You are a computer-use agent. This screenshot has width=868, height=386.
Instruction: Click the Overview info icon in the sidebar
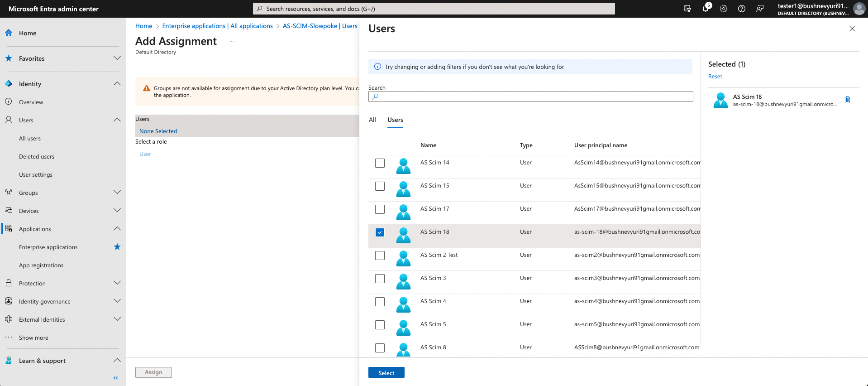pyautogui.click(x=9, y=102)
